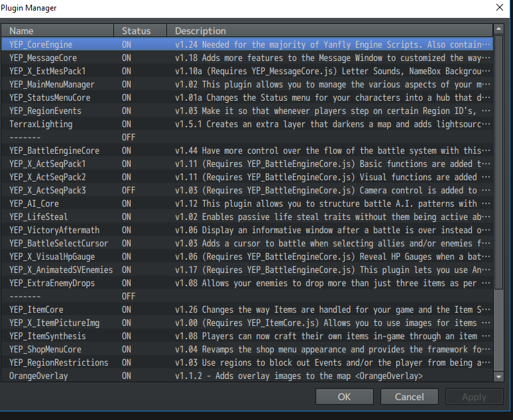This screenshot has height=420, width=513.
Task: Click ON status of YEP_ItemCore
Action: 127,309
